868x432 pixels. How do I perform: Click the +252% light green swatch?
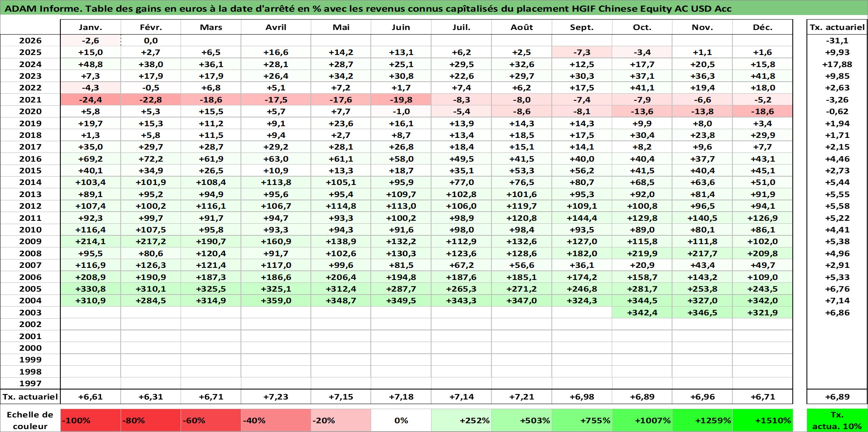point(461,420)
